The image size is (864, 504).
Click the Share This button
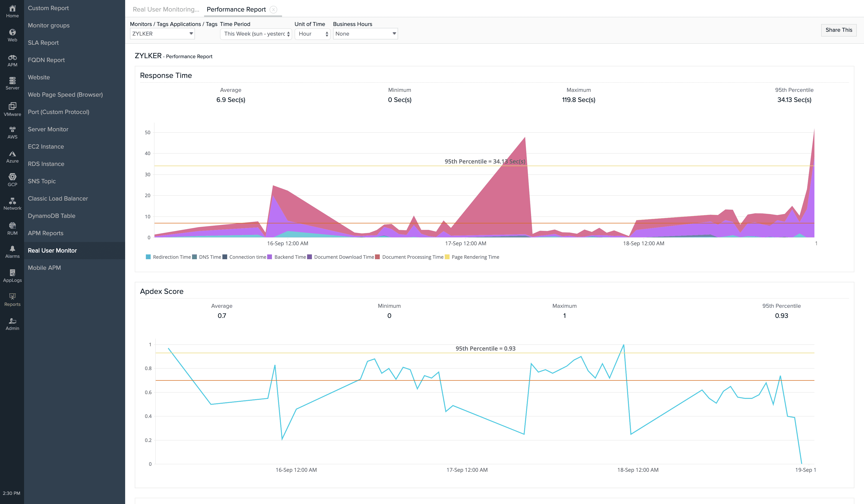[x=838, y=30]
